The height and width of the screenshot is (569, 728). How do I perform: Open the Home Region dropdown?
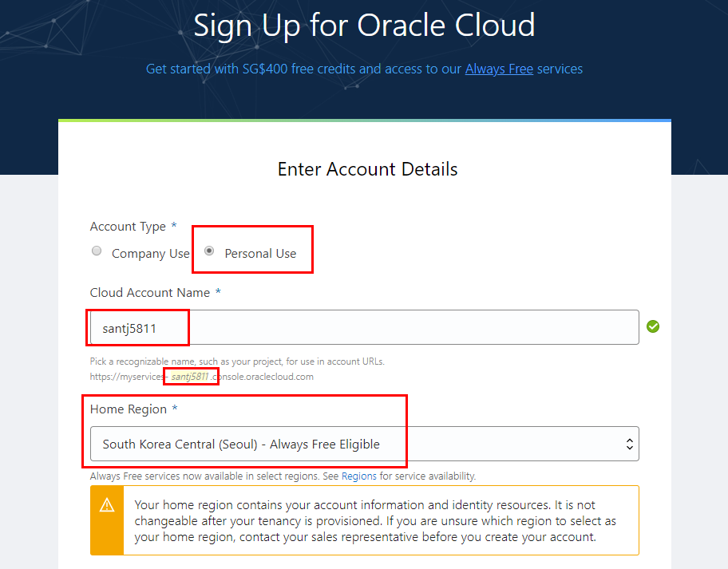click(x=365, y=444)
